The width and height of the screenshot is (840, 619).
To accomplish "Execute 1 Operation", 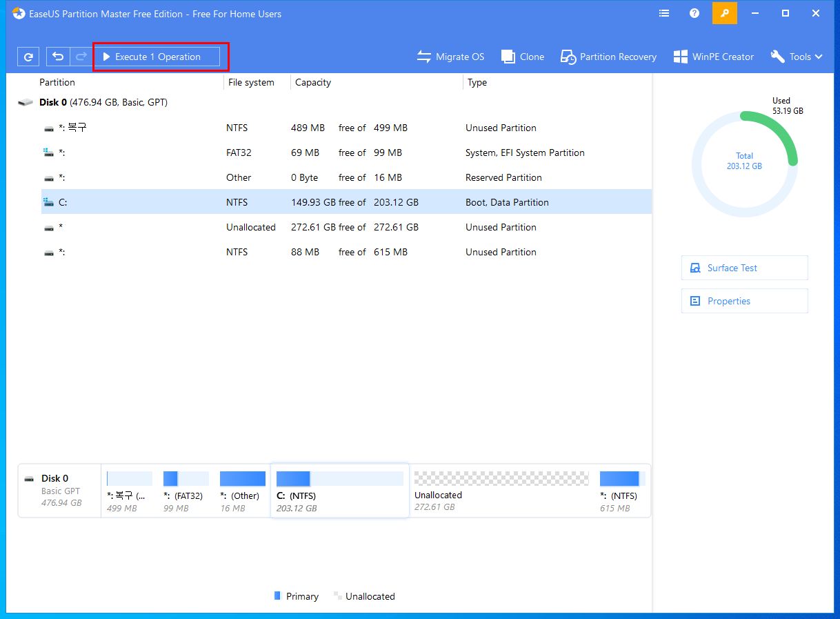I will 157,57.
